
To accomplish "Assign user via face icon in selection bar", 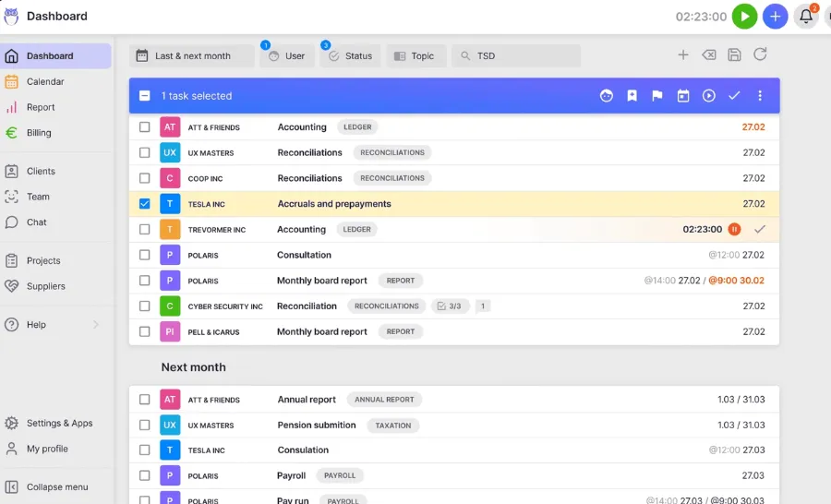I will click(x=607, y=95).
